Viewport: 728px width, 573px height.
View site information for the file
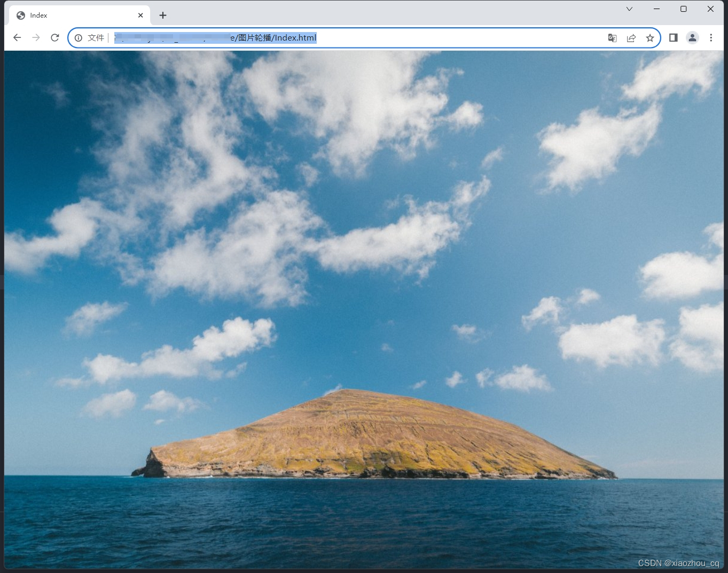click(79, 38)
